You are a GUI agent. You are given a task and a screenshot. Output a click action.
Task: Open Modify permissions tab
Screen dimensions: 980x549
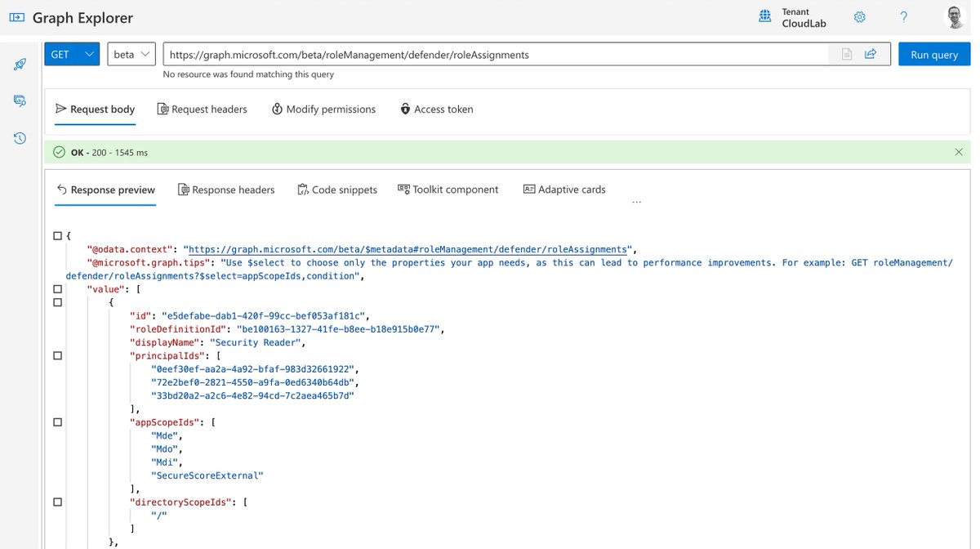tap(323, 109)
